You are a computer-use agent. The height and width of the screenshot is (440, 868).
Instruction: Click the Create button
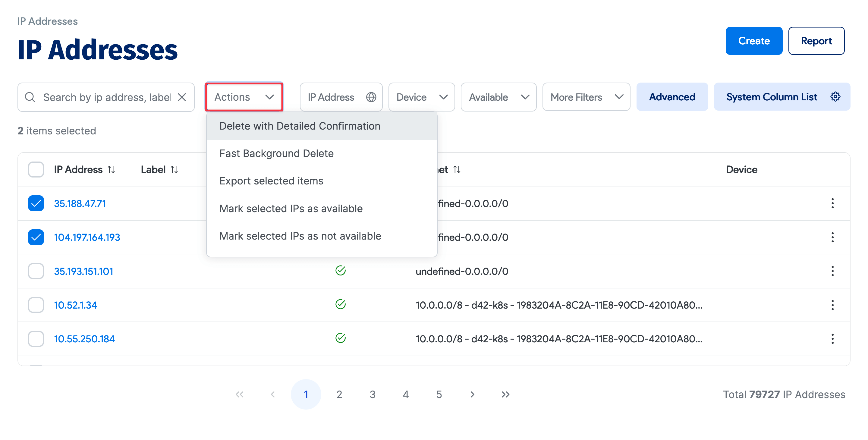click(754, 40)
